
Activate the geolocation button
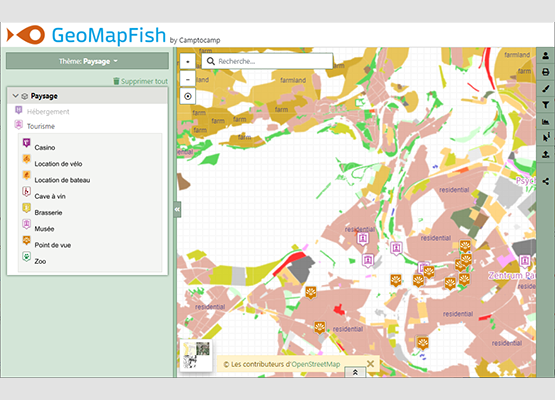(188, 96)
